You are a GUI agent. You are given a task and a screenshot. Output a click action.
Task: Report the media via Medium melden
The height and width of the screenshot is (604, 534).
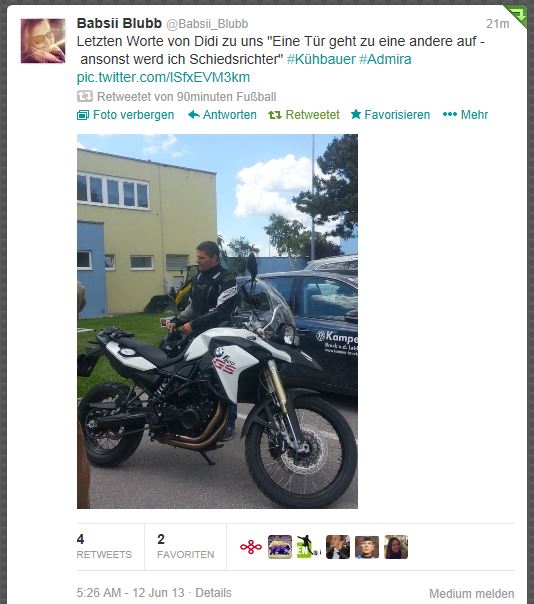pos(472,593)
